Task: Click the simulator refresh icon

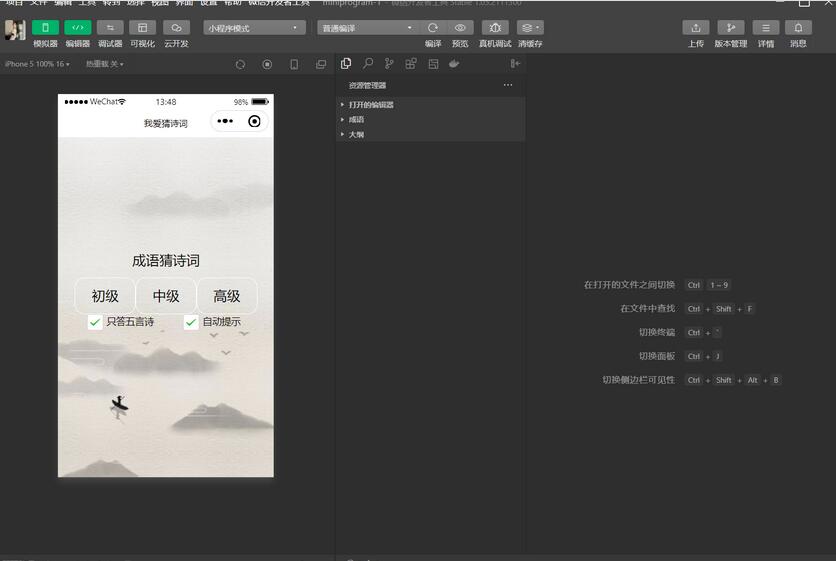Action: click(240, 65)
